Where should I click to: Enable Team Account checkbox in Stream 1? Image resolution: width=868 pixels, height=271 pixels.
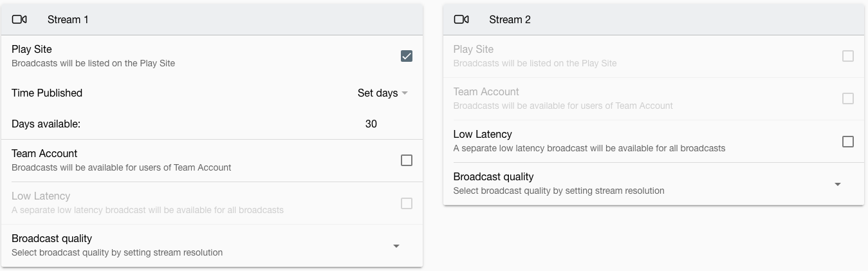(407, 160)
